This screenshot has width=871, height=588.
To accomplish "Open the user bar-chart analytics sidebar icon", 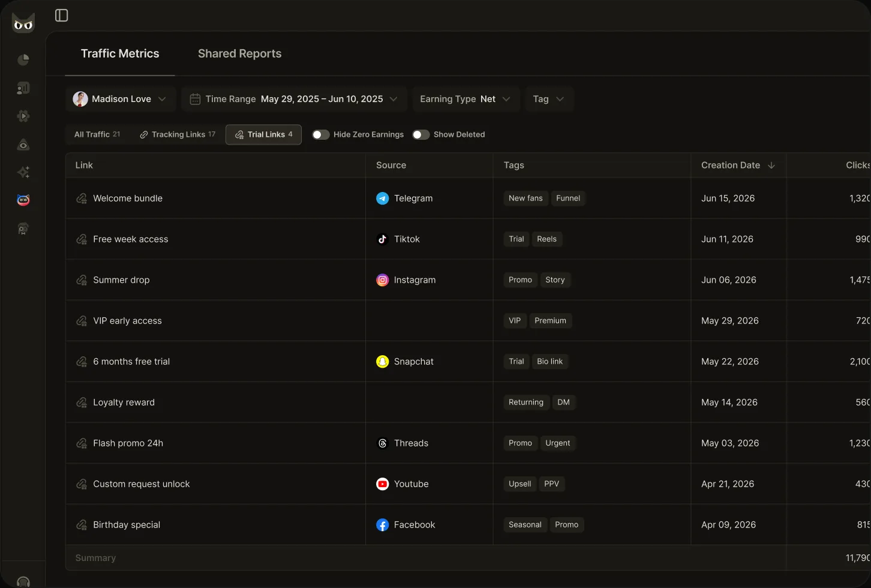I will 23,88.
